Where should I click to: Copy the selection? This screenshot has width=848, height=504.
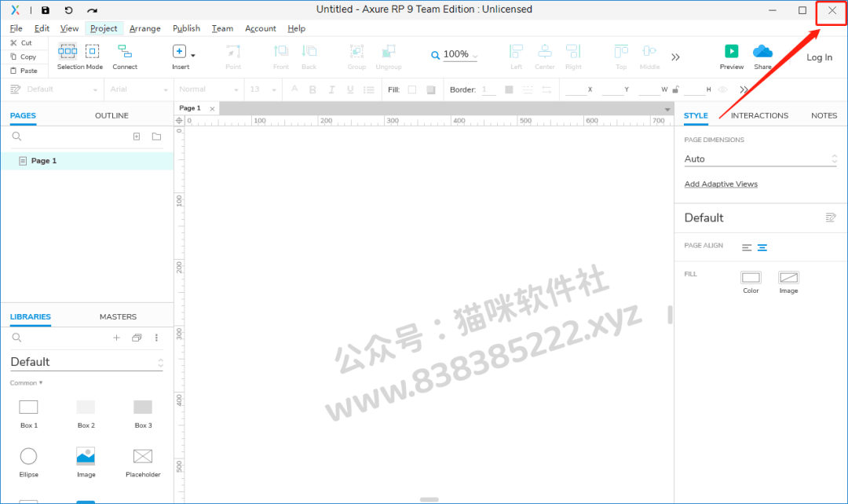(x=24, y=57)
